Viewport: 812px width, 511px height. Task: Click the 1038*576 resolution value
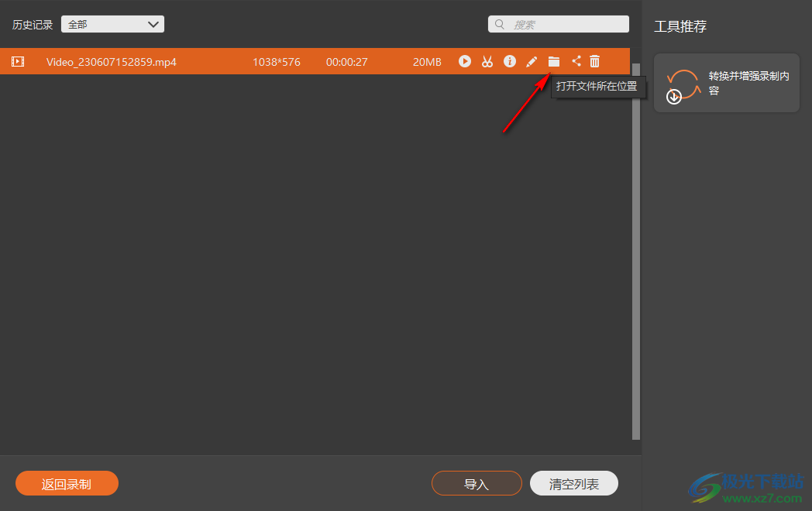(277, 62)
